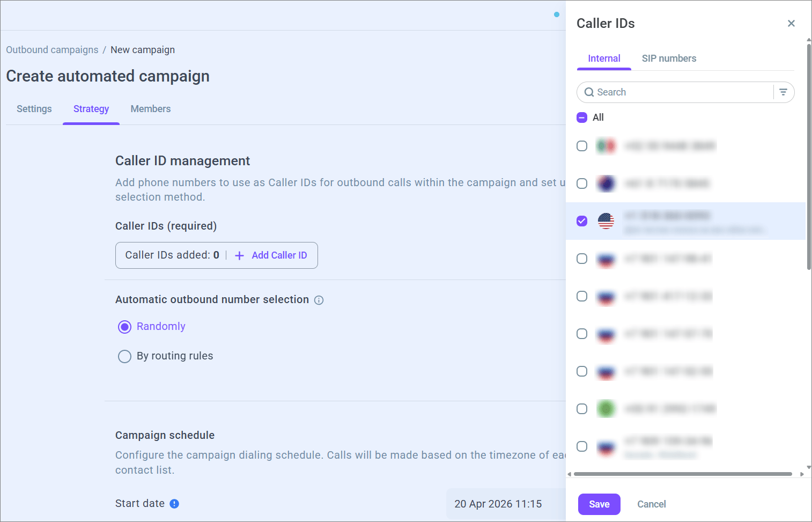Click the blue info icon beside Start date

click(174, 504)
